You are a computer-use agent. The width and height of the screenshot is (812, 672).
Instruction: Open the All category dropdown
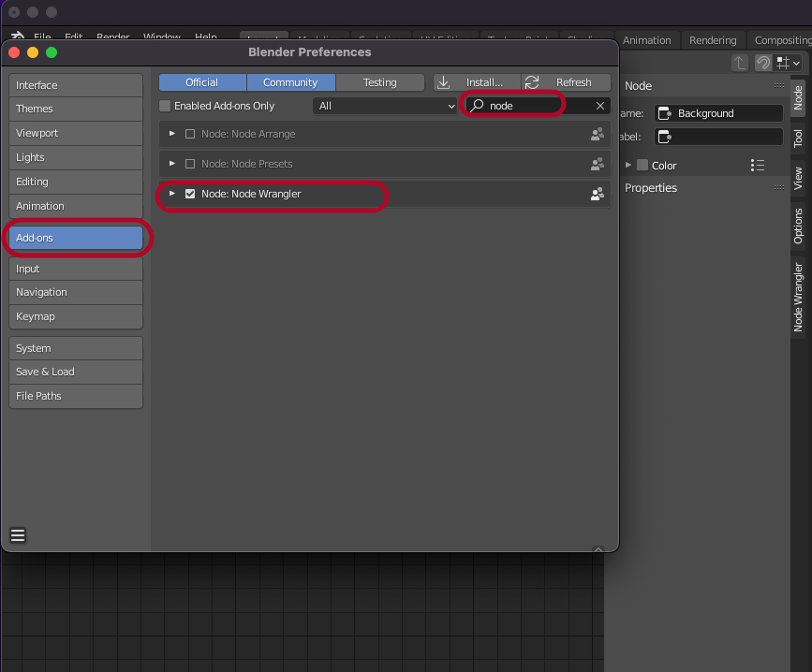point(385,106)
